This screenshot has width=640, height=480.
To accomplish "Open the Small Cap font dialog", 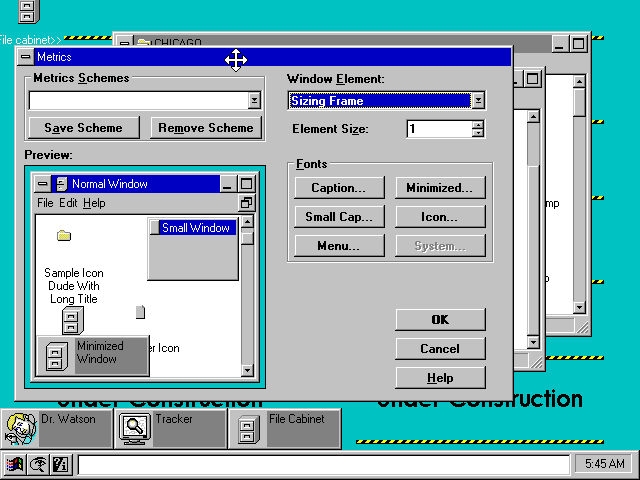I will 339,217.
